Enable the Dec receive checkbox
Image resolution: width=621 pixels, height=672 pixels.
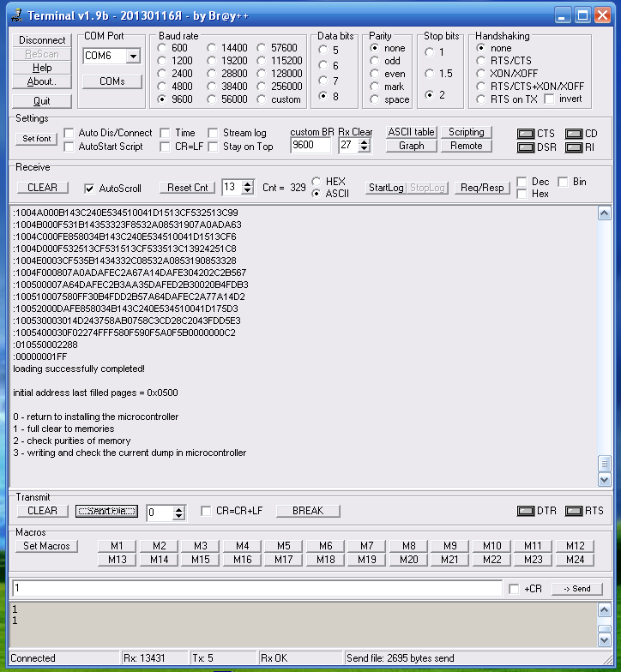pos(522,182)
